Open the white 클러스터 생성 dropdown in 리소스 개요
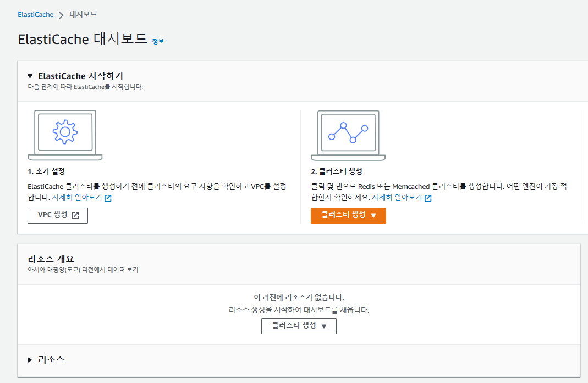Screen dimensions: 588x383 pos(299,326)
